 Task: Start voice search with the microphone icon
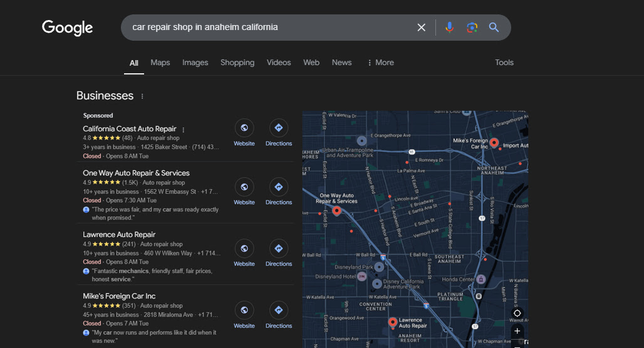(x=449, y=28)
